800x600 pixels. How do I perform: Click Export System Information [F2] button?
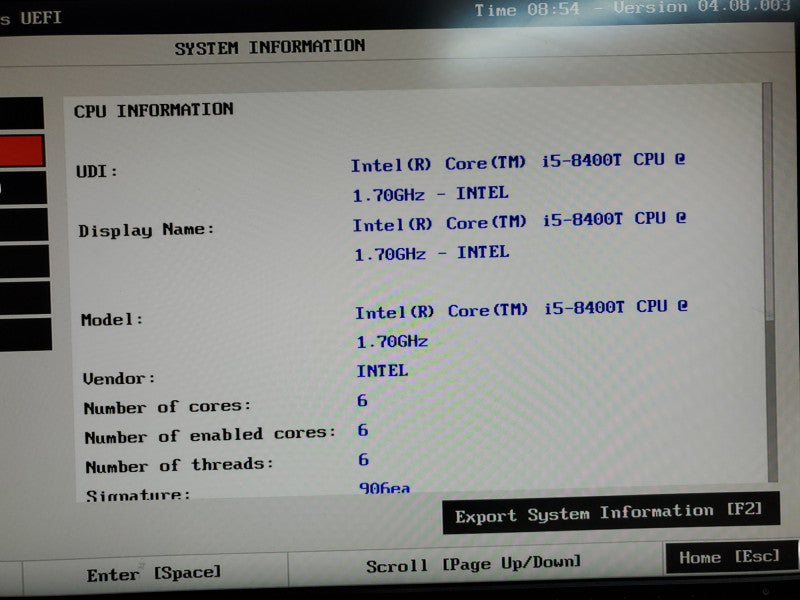pos(611,513)
